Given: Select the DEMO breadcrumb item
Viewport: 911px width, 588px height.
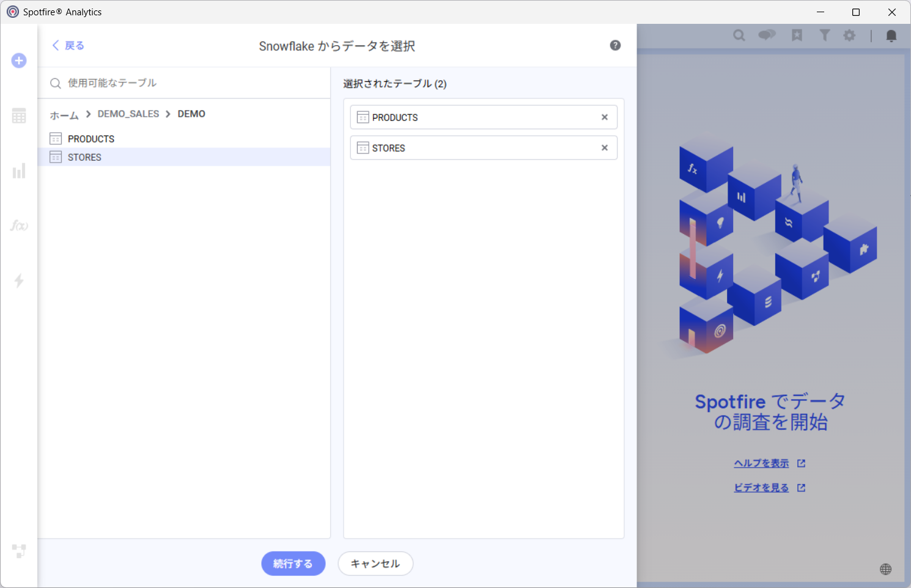Looking at the screenshot, I should [x=191, y=114].
